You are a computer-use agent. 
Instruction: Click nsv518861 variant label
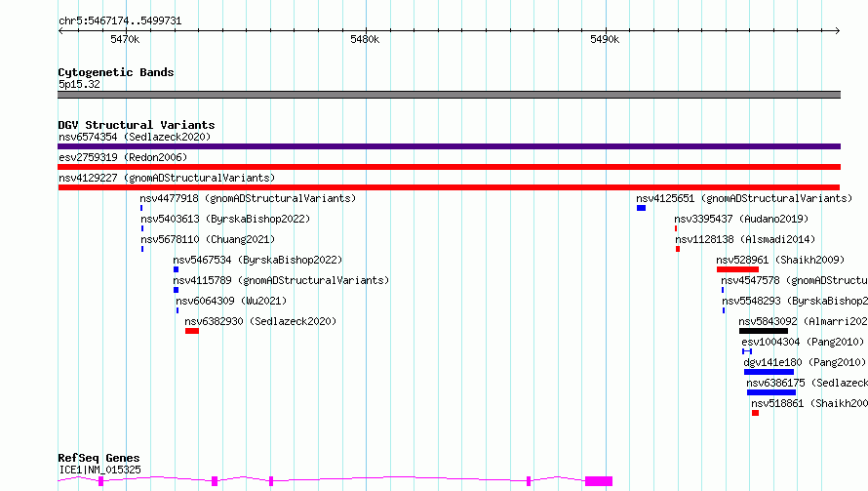click(x=809, y=403)
